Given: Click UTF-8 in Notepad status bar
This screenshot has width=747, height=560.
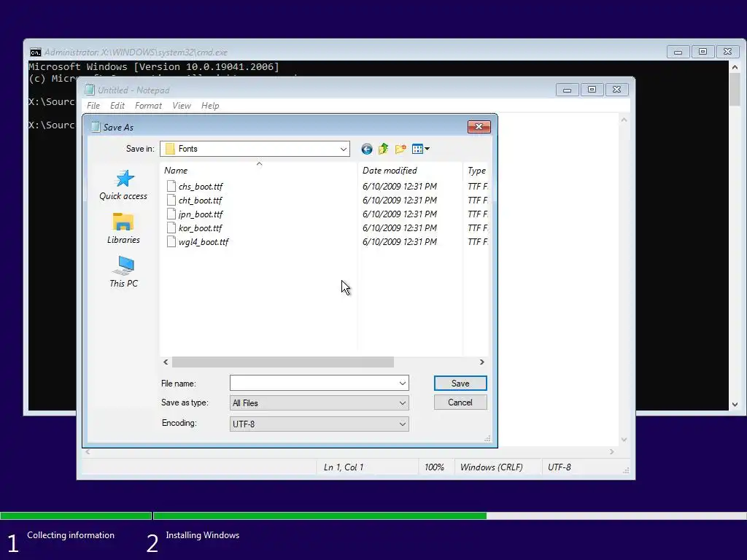Looking at the screenshot, I should tap(560, 467).
